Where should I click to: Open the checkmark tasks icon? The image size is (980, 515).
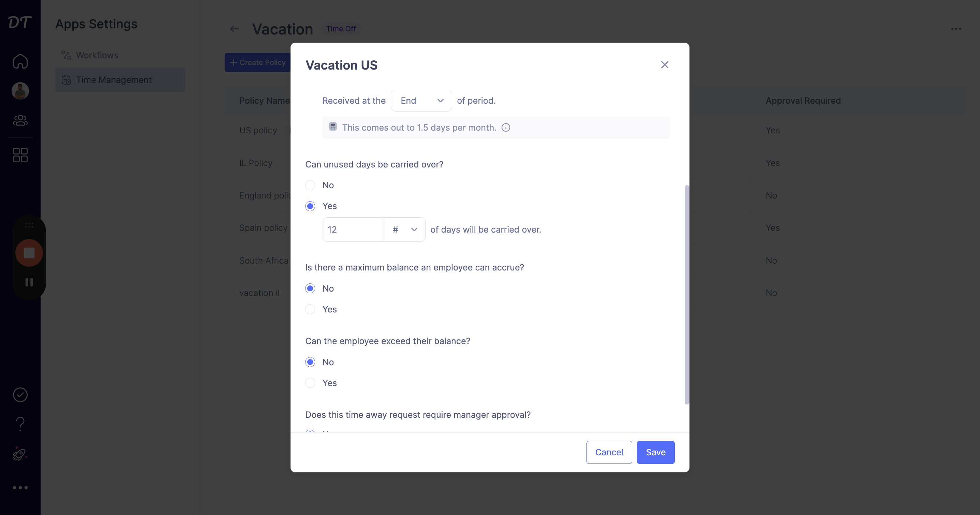coord(20,395)
